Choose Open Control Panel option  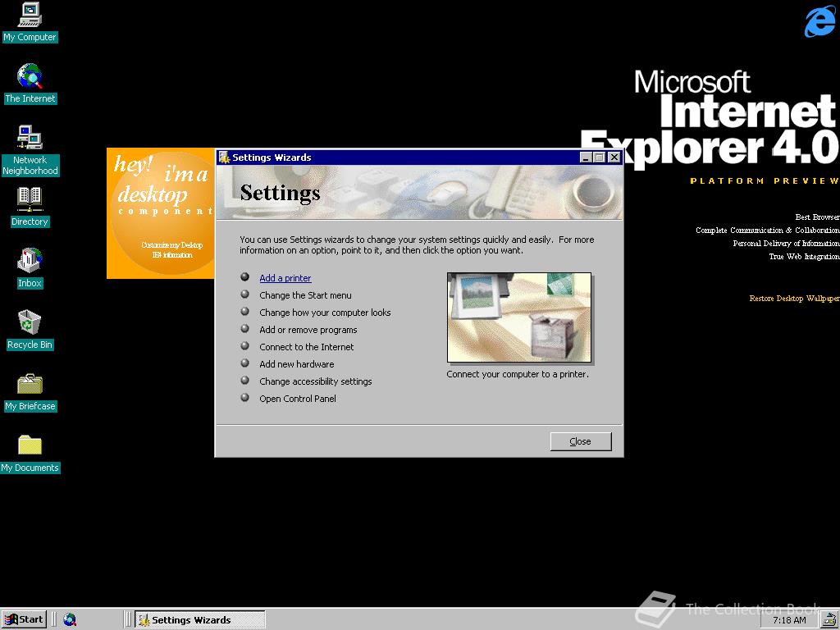pos(297,399)
